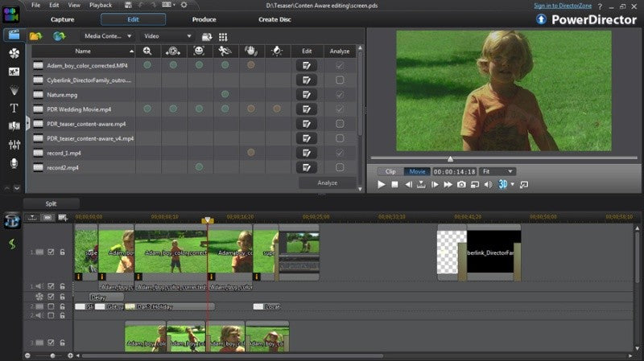Viewport: 644px width, 361px height.
Task: Toggle enable checkbox on video track 3
Action: pos(51,343)
